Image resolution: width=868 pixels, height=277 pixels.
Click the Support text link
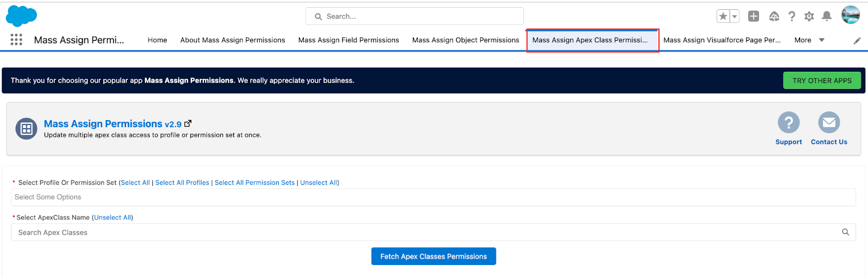[x=789, y=142]
